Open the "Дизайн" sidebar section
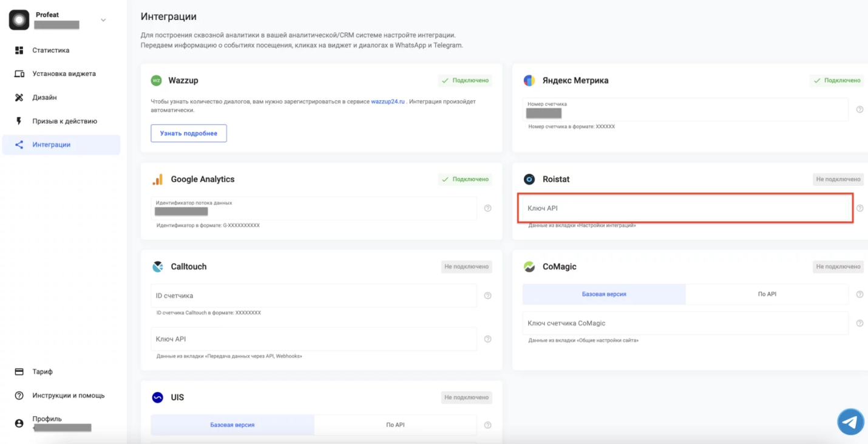 point(44,97)
